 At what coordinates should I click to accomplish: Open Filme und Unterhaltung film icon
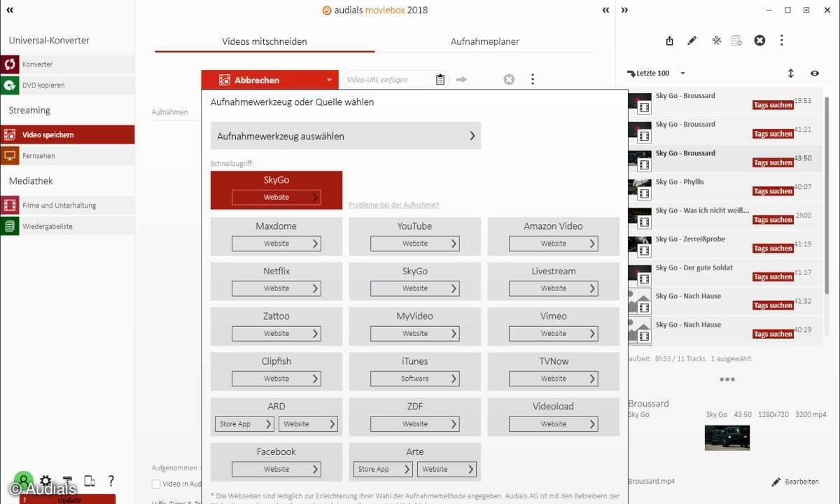pyautogui.click(x=10, y=206)
